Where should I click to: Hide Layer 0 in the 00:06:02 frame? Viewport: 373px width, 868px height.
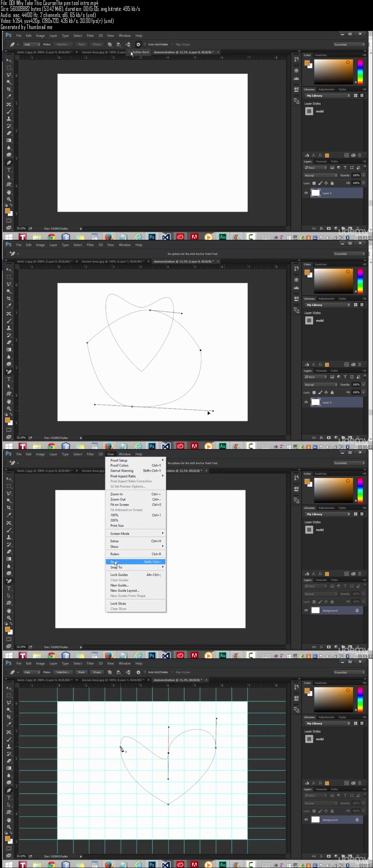[x=306, y=403]
